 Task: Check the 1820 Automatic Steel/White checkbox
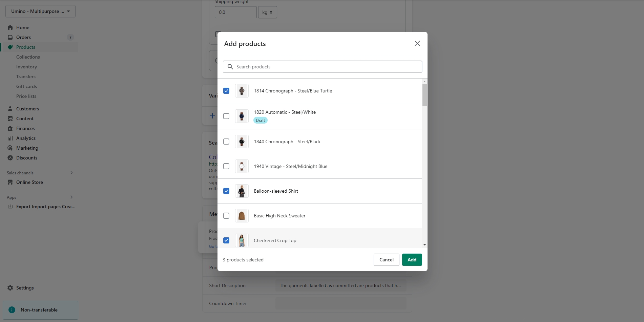coord(226,116)
